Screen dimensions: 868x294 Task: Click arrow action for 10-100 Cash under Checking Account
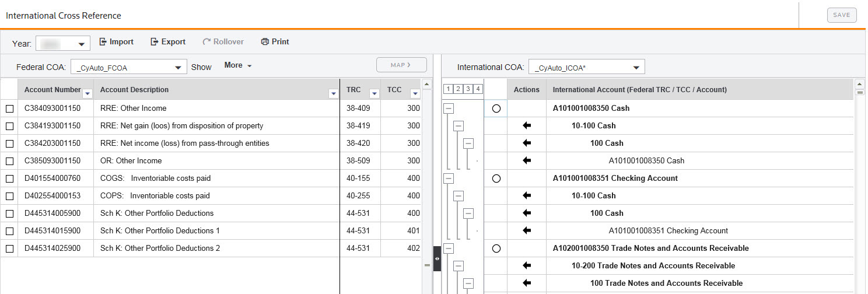[527, 196]
